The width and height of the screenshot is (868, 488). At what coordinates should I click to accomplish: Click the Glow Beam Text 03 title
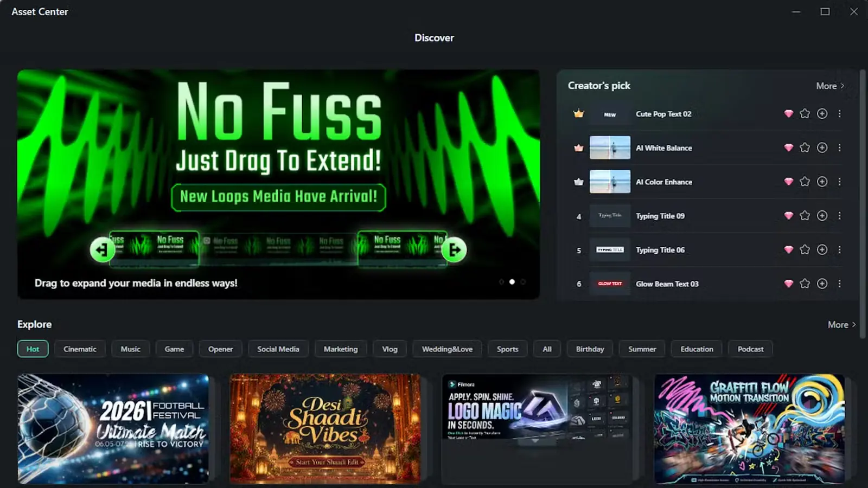tap(667, 284)
